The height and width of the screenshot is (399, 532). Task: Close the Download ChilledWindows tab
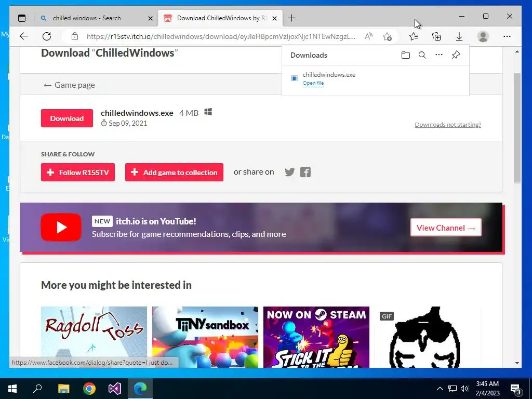click(x=275, y=18)
